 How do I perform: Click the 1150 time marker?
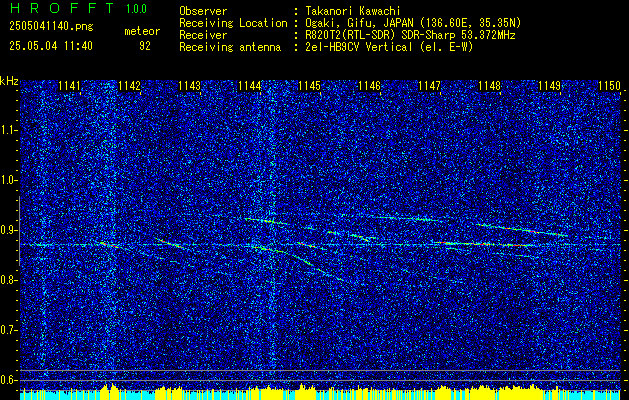[609, 86]
